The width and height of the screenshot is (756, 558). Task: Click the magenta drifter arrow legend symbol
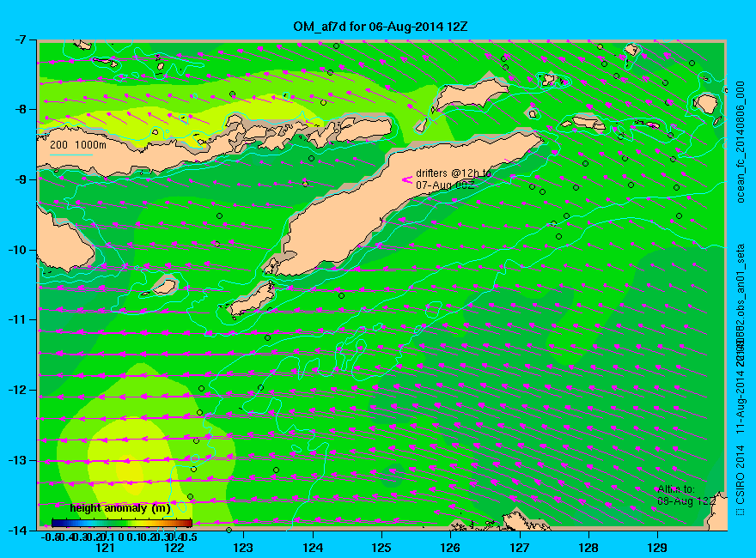407,179
